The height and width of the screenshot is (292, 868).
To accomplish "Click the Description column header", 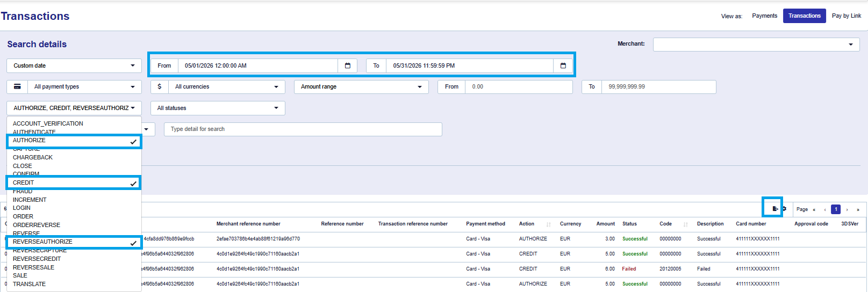I will click(710, 224).
